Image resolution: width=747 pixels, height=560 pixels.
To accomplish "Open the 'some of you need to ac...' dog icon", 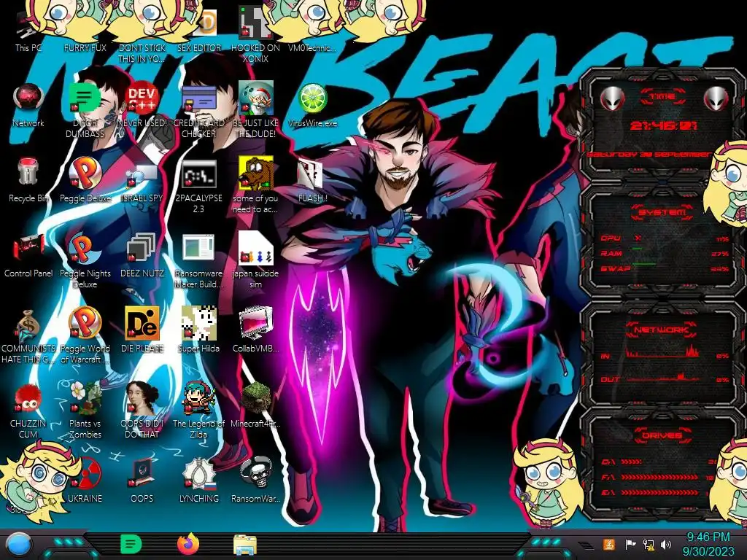I will pyautogui.click(x=256, y=186).
